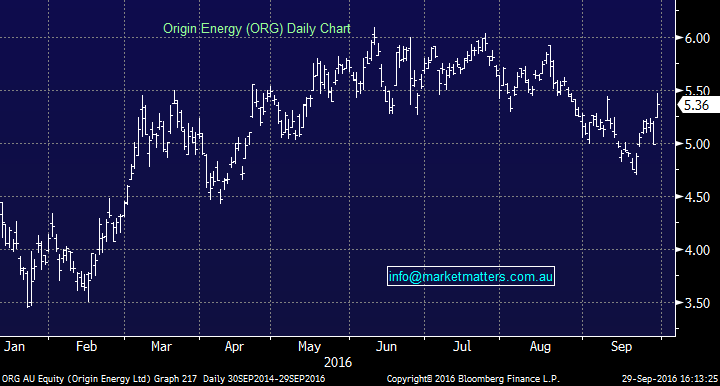Screen dimensions: 720x386
Task: Click the 3.50 price axis label
Action: (697, 303)
